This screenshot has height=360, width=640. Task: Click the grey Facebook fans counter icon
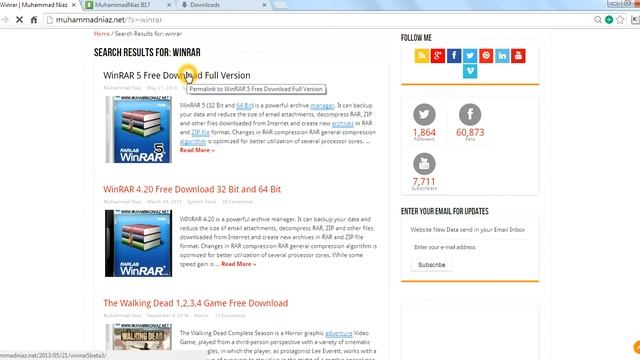470,114
